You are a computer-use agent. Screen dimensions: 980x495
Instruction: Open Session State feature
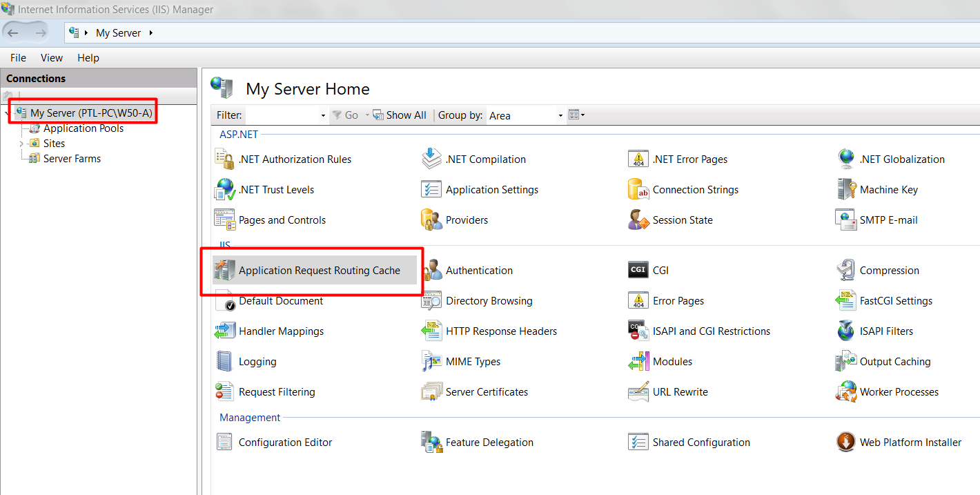[671, 220]
